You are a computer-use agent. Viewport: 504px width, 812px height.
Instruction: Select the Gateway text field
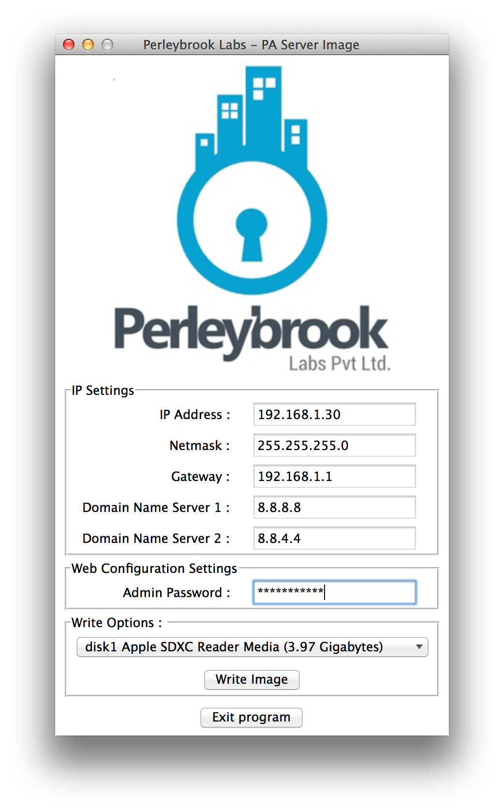coord(334,477)
